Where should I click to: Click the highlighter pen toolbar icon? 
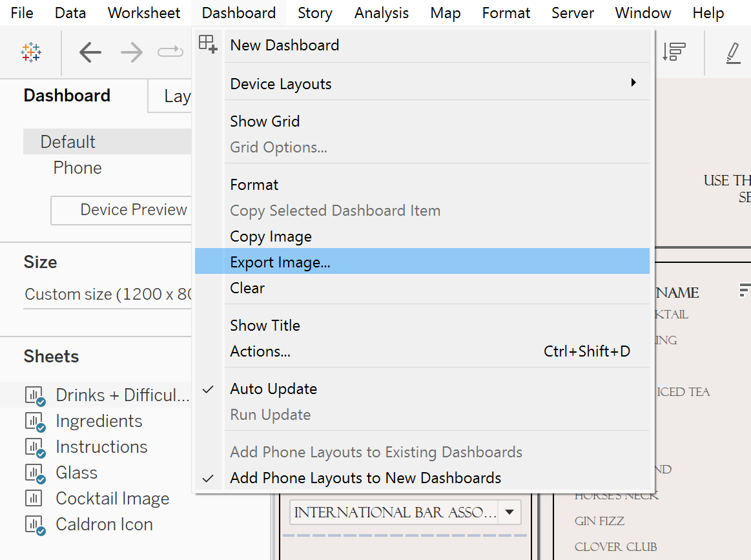(733, 52)
